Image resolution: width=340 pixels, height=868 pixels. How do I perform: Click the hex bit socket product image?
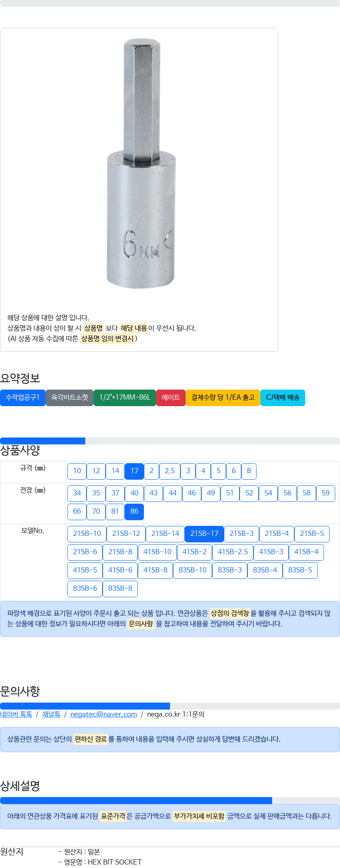click(x=140, y=163)
